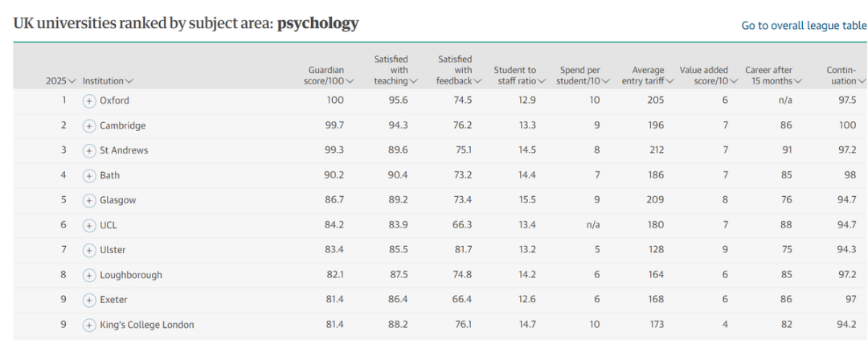
Task: Sort by Institution column
Action: (x=108, y=80)
